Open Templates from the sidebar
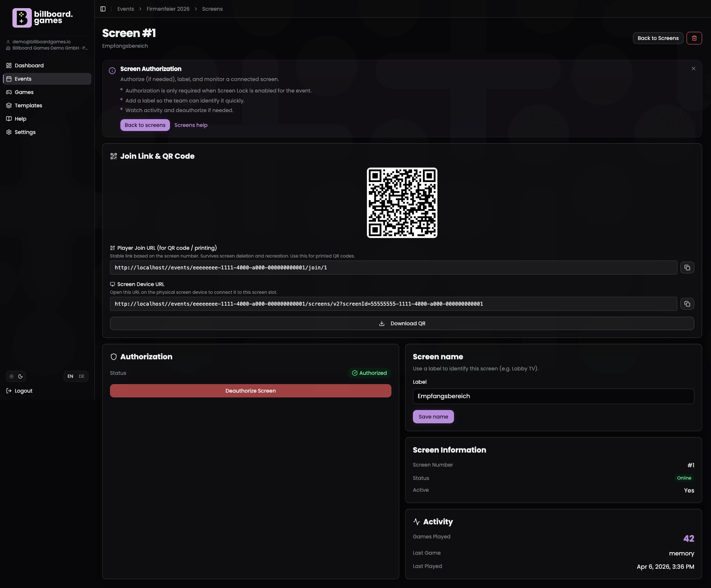The height and width of the screenshot is (588, 711). click(28, 105)
